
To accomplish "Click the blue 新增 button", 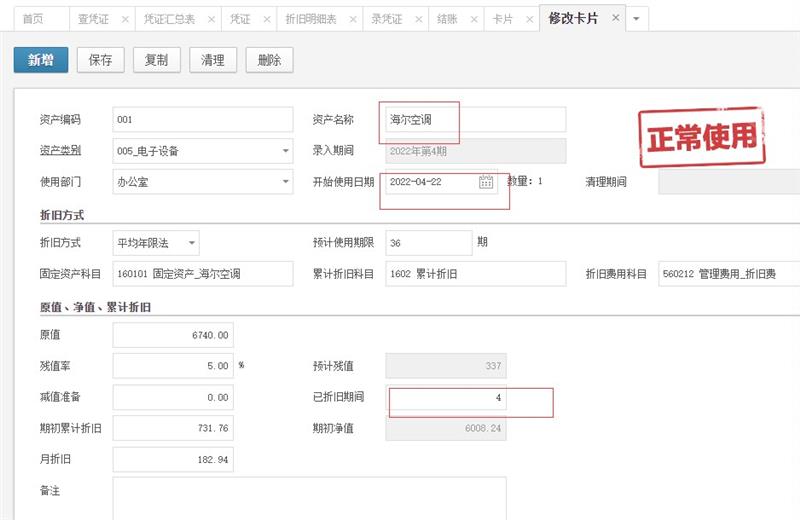I will pos(40,60).
